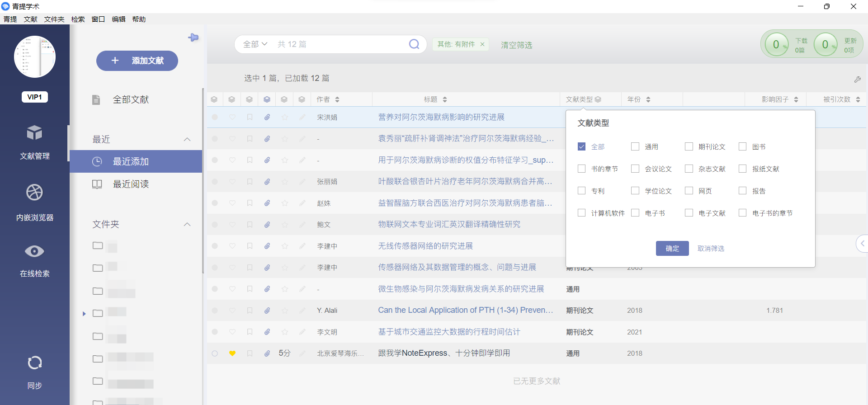Click the 更新 counter circle
This screenshot has height=405, width=868.
pos(826,44)
